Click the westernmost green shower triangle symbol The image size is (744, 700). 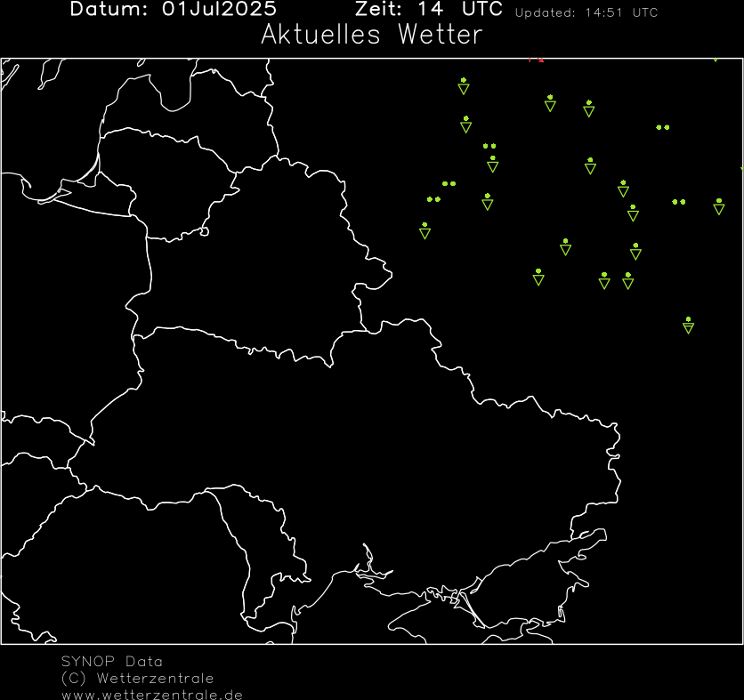point(425,230)
